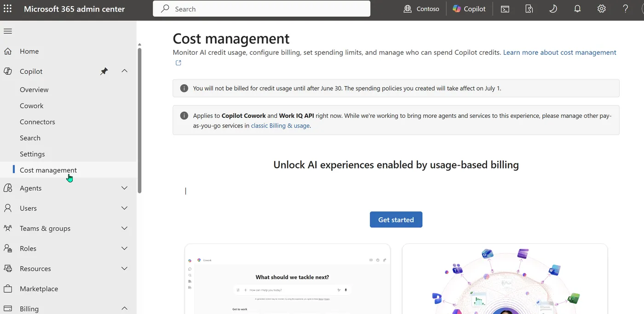Viewport: 644px width, 314px height.
Task: Open Search in Copilot menu
Action: click(30, 138)
